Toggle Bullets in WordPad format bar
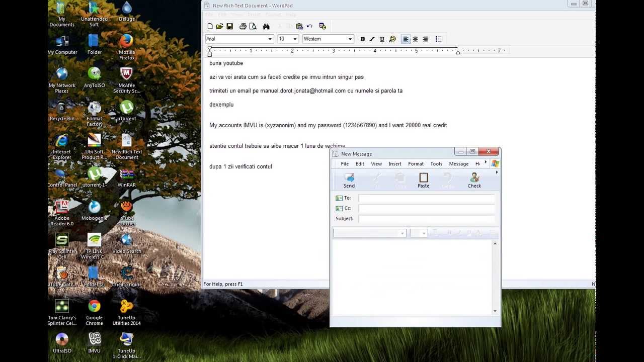 [438, 39]
